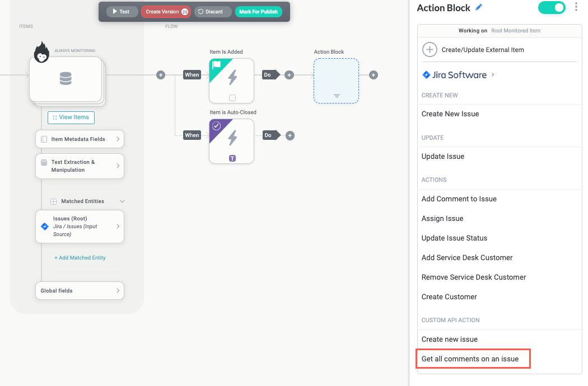Select the Item Is Added lightning trigger icon
The image size is (588, 386).
click(231, 81)
